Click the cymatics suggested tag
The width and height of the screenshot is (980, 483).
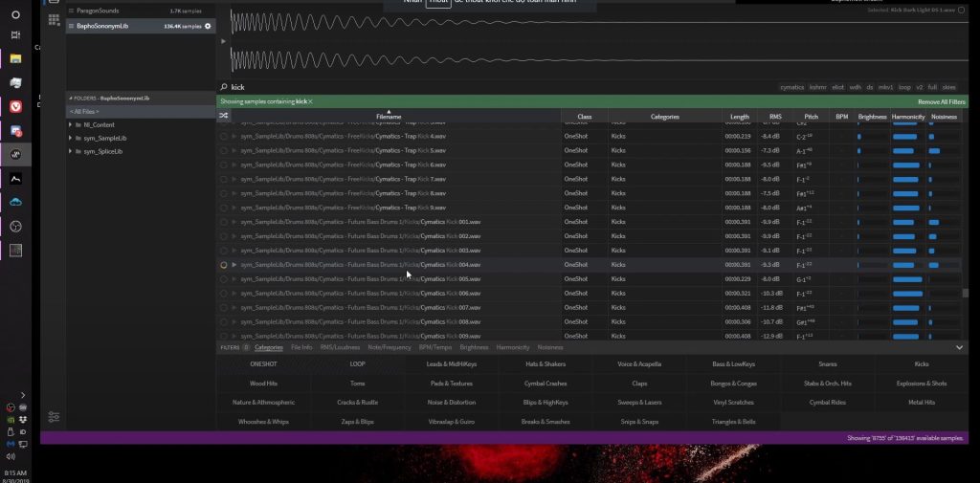[x=791, y=87]
